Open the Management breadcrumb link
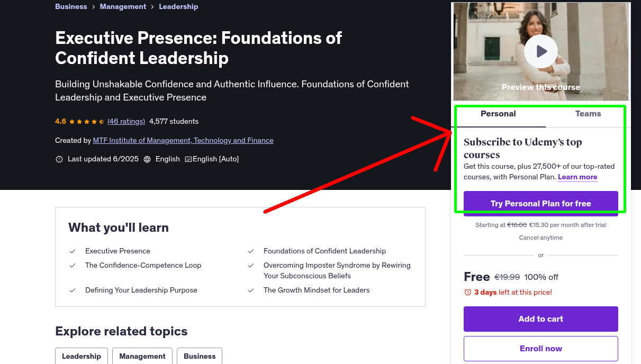Screen dimensions: 641x364 (123, 6)
